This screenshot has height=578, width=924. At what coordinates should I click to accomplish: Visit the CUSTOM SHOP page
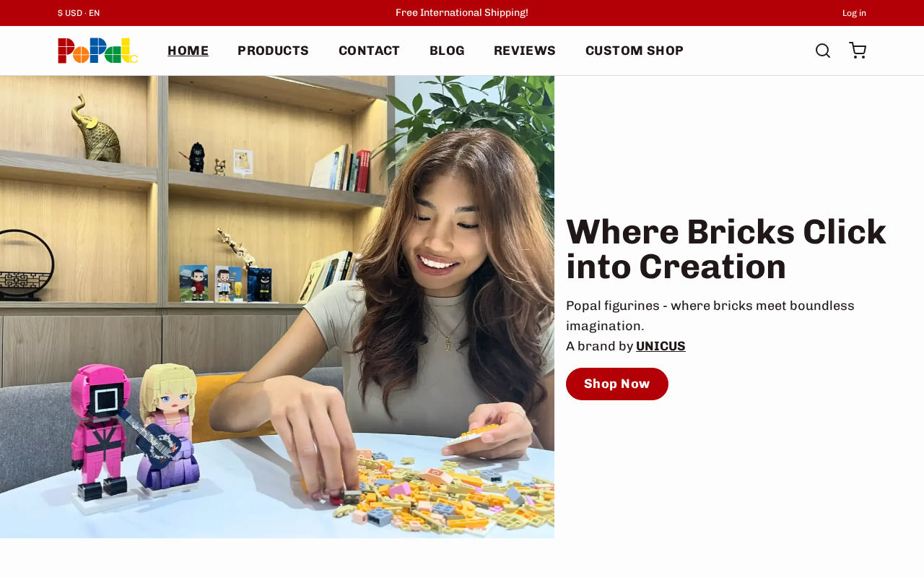[635, 51]
